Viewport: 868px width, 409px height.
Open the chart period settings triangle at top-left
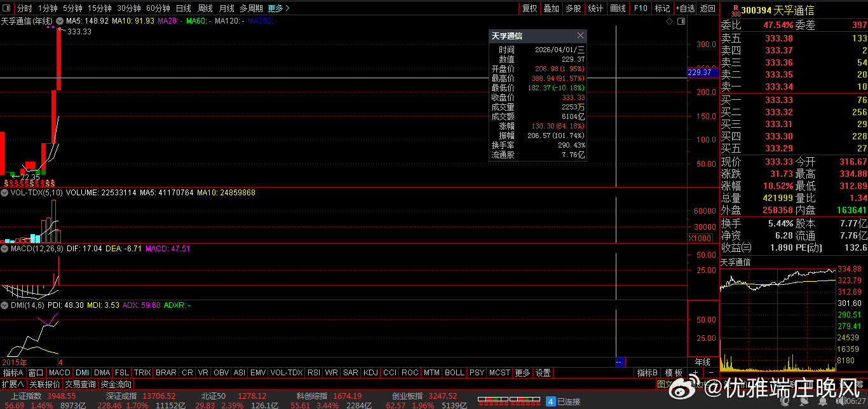(6, 8)
